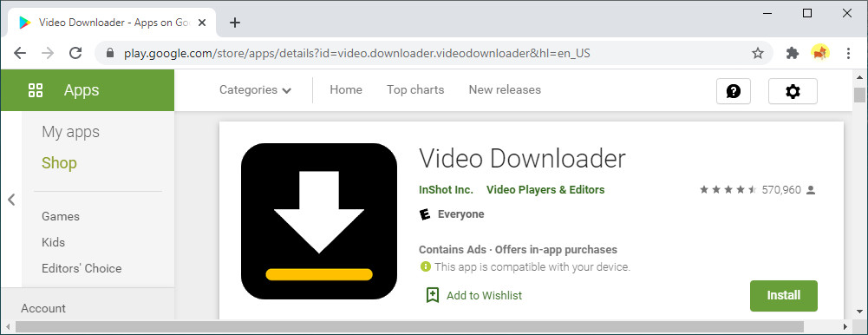868x335 pixels.
Task: Open Chrome's three-dot menu
Action: click(848, 53)
